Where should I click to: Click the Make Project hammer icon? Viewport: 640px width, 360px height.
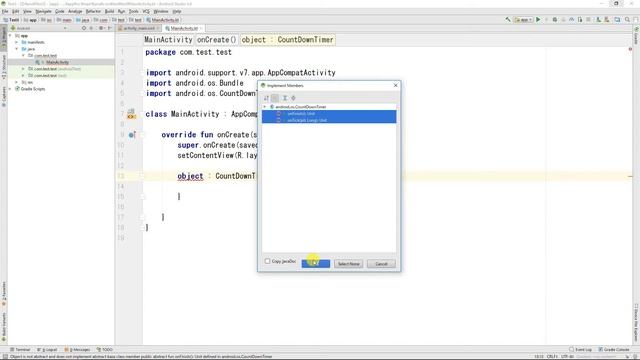[508, 20]
